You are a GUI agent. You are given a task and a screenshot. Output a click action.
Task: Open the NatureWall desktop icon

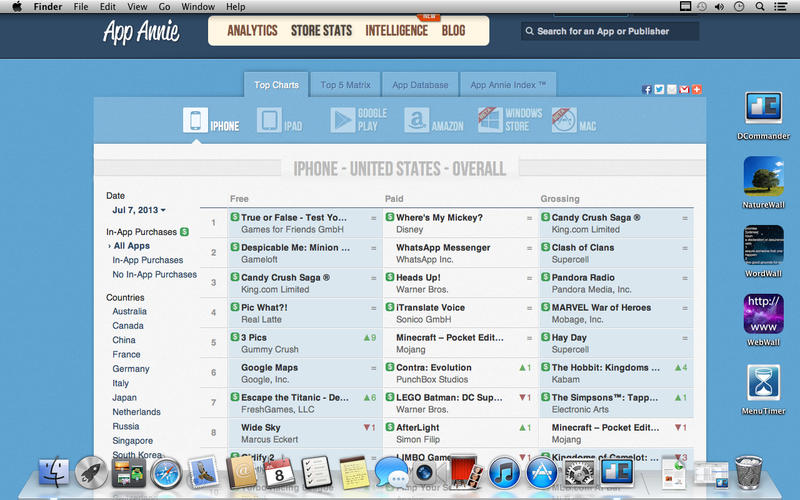[763, 177]
